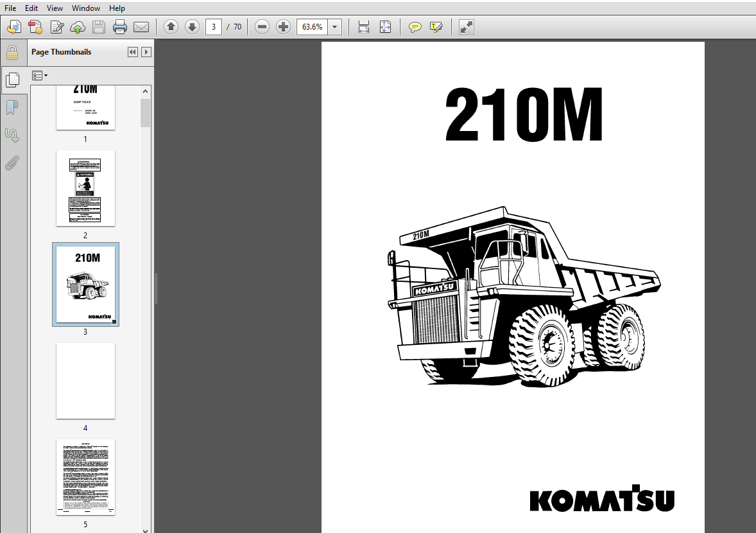Click the Fit width scrolling icon
Image resolution: width=756 pixels, height=533 pixels.
pos(363,27)
